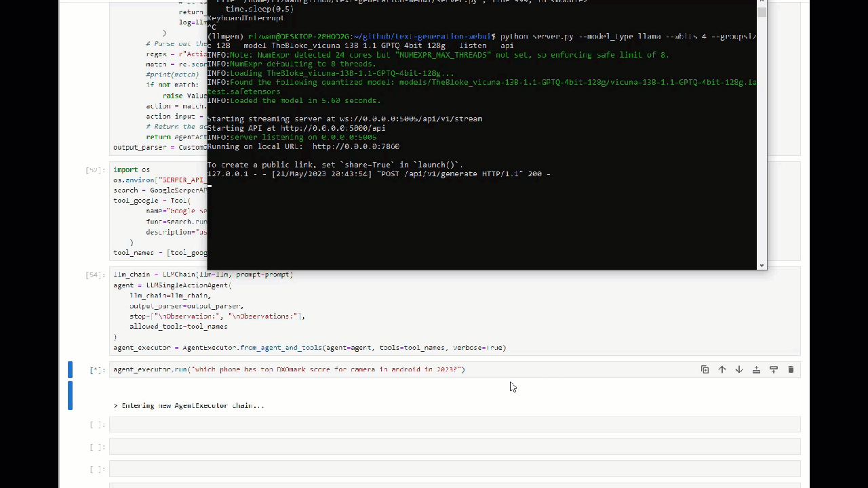This screenshot has height=488, width=868.
Task: Click the 'allowed_tools=tool_names' line
Action: tap(178, 327)
